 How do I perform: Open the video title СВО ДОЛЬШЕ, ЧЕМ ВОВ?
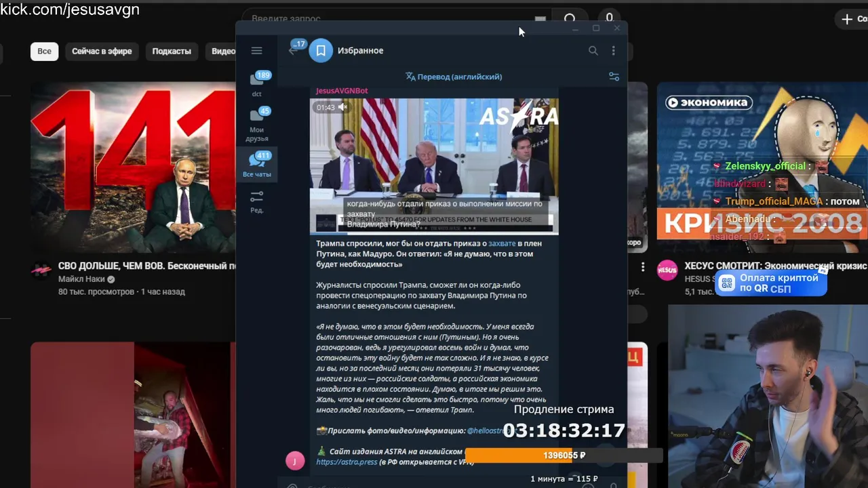pyautogui.click(x=146, y=266)
